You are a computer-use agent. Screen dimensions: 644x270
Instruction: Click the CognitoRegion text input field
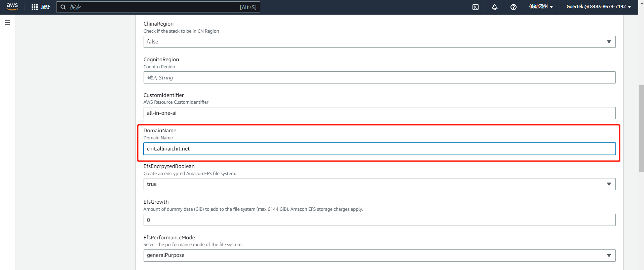coord(379,77)
